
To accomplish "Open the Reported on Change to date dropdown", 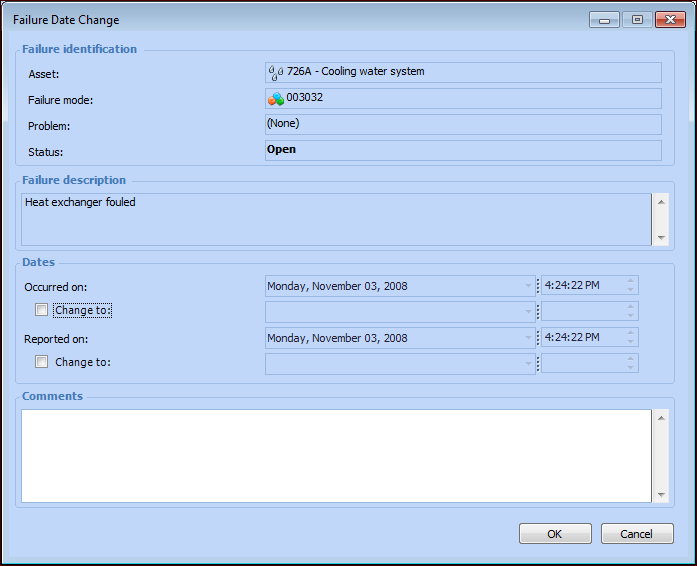I will pyautogui.click(x=528, y=364).
